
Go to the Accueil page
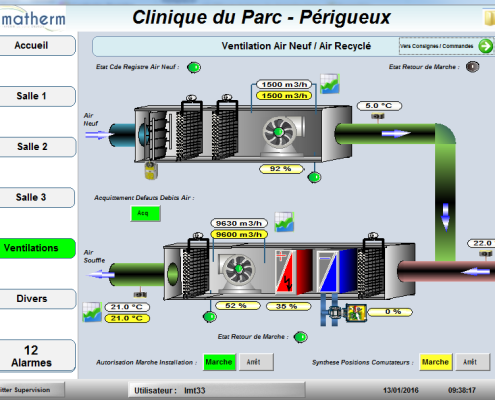coord(37,46)
